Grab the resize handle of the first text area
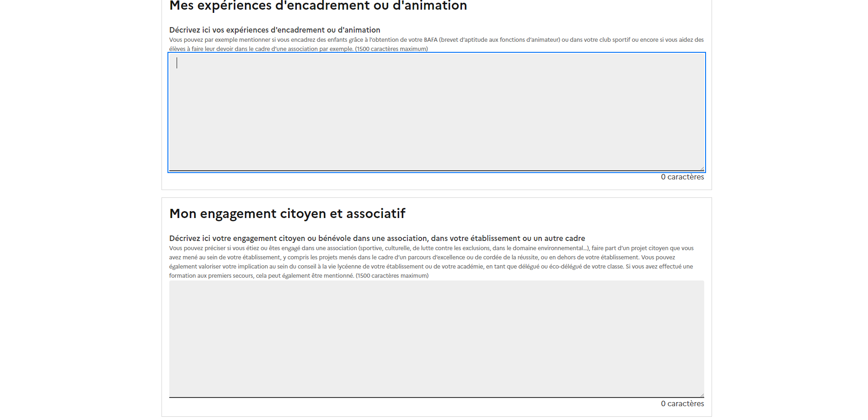 pos(701,168)
